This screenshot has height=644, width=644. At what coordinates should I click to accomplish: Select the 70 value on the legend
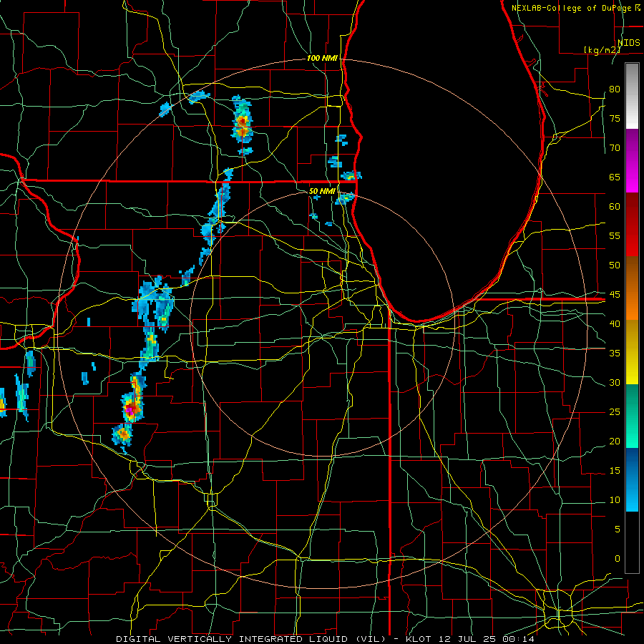(615, 148)
